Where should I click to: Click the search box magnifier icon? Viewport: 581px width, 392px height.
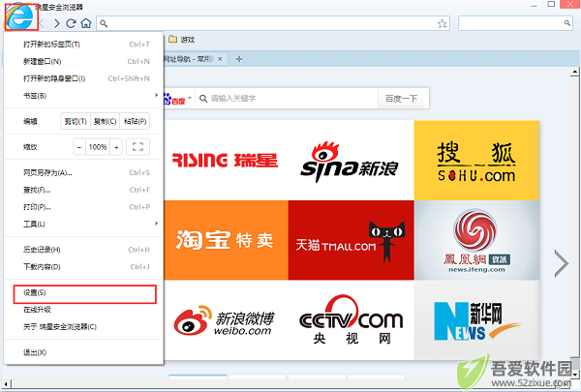point(566,23)
